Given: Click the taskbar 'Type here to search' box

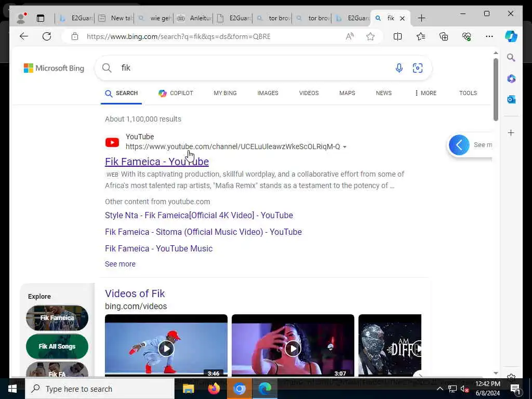Looking at the screenshot, I should click(100, 389).
